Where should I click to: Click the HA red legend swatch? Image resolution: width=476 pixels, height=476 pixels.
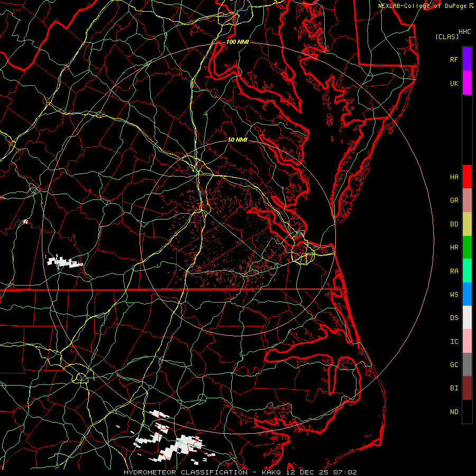coord(467,177)
